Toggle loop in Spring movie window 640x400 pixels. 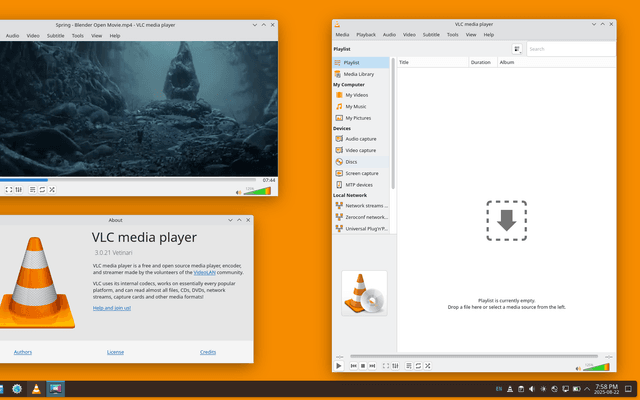coord(42,189)
